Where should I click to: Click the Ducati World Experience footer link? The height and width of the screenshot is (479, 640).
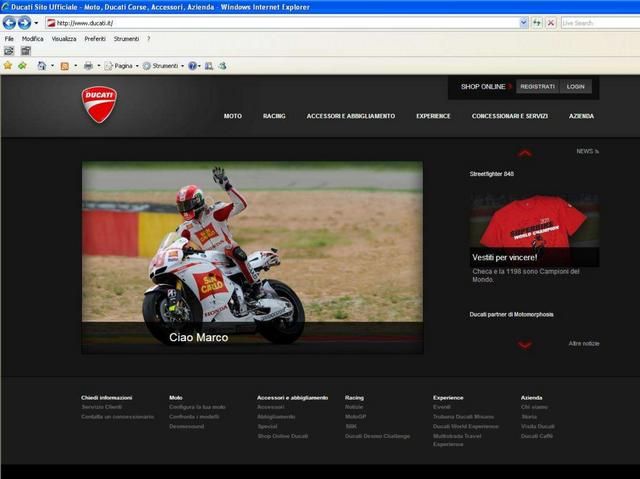click(466, 426)
